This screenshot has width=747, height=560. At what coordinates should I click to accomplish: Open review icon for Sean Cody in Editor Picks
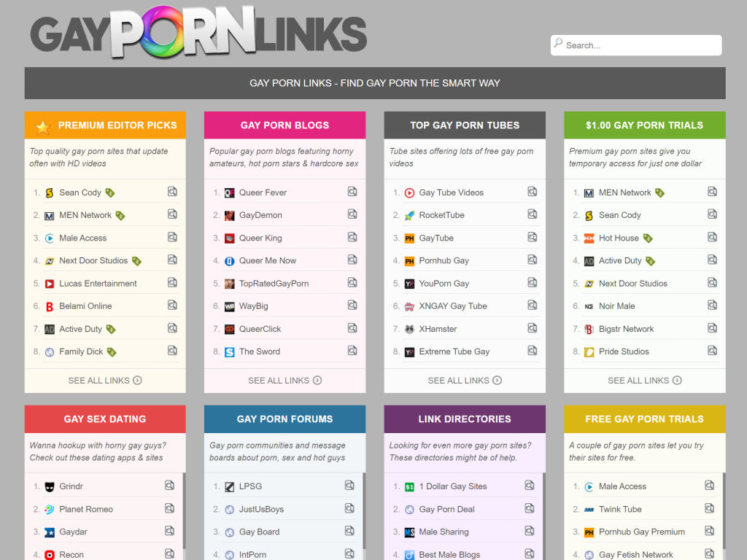click(172, 192)
